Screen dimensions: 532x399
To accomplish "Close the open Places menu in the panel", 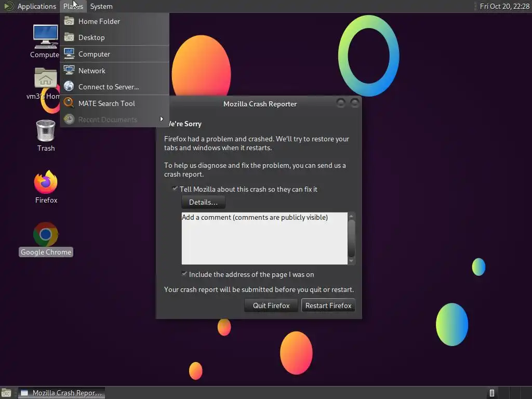I will point(73,6).
